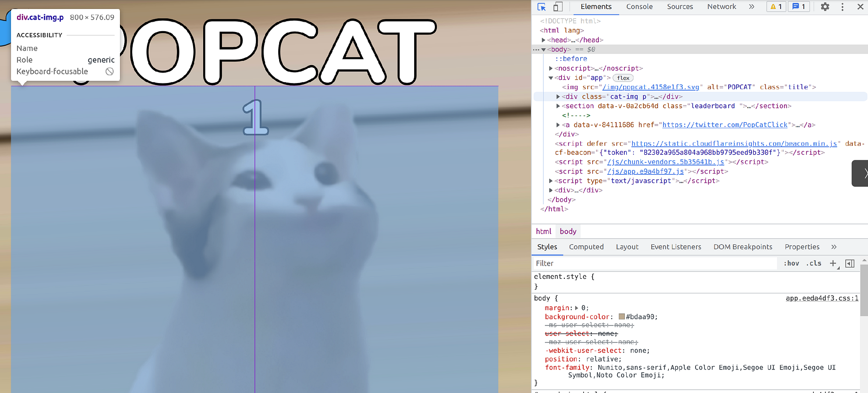Expand the script text/javascript node
This screenshot has height=393, width=868.
pyautogui.click(x=551, y=181)
